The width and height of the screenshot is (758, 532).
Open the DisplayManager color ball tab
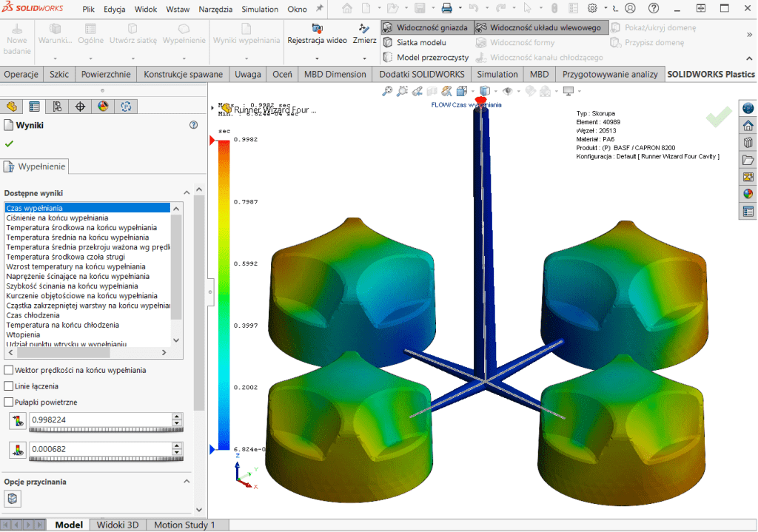tap(103, 107)
